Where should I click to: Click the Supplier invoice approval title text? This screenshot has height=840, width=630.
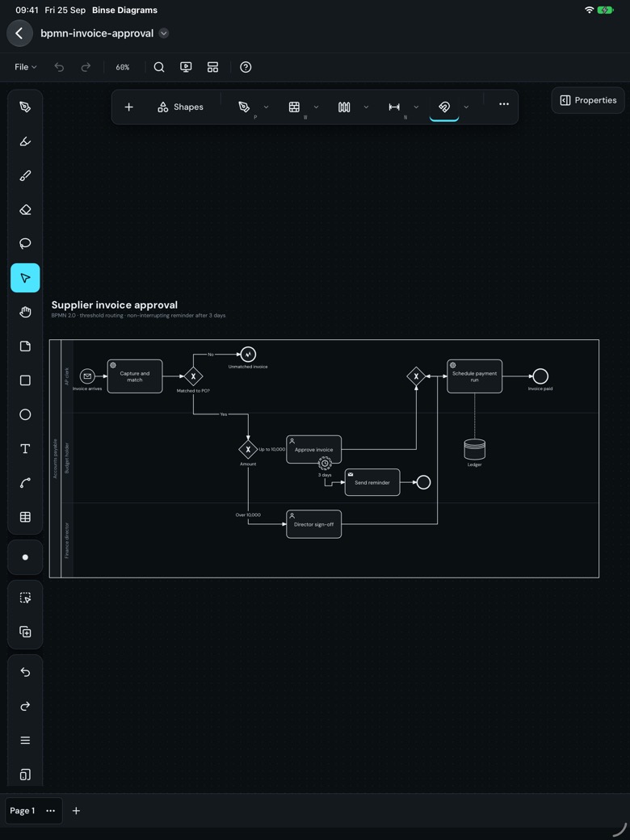[115, 304]
